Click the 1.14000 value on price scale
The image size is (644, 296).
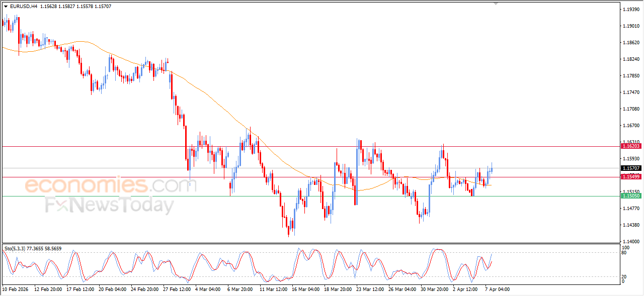pos(630,242)
